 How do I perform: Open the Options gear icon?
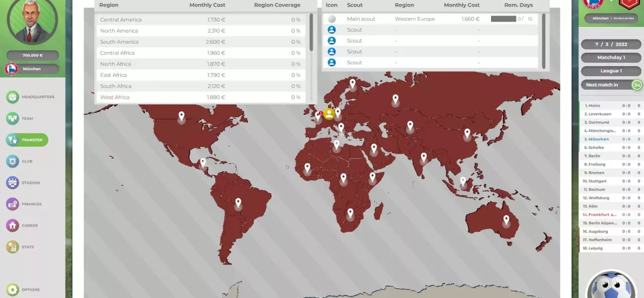tap(13, 289)
